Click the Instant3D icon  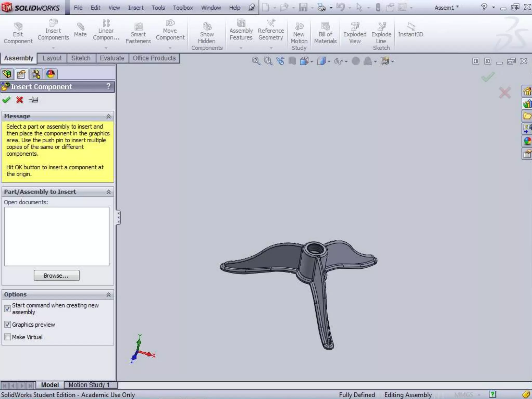[410, 27]
